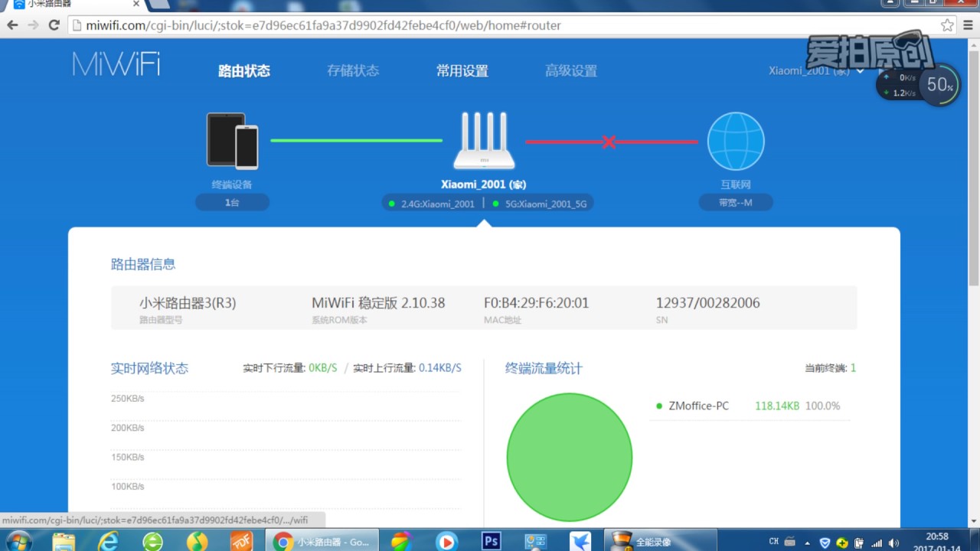This screenshot has width=980, height=551.
Task: Bookmark this page with star icon
Action: pos(947,25)
